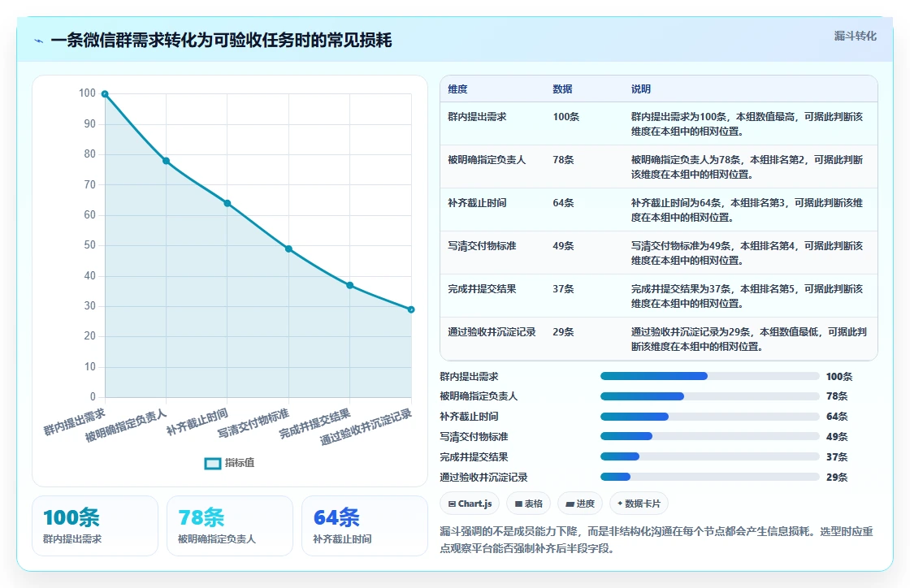Click table value 29条
Image resolution: width=910 pixels, height=588 pixels.
[x=563, y=332]
